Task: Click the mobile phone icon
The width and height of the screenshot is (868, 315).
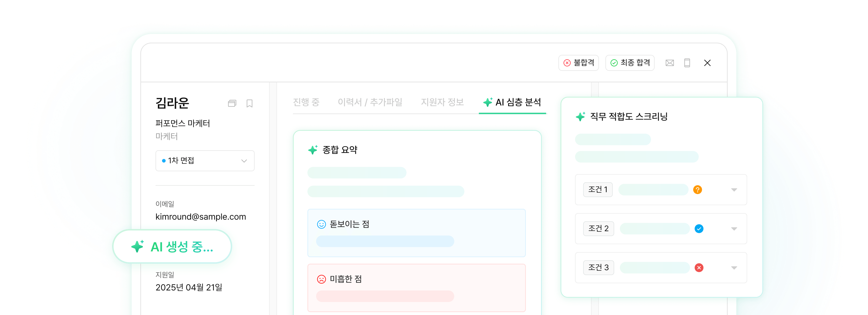Action: [x=687, y=63]
